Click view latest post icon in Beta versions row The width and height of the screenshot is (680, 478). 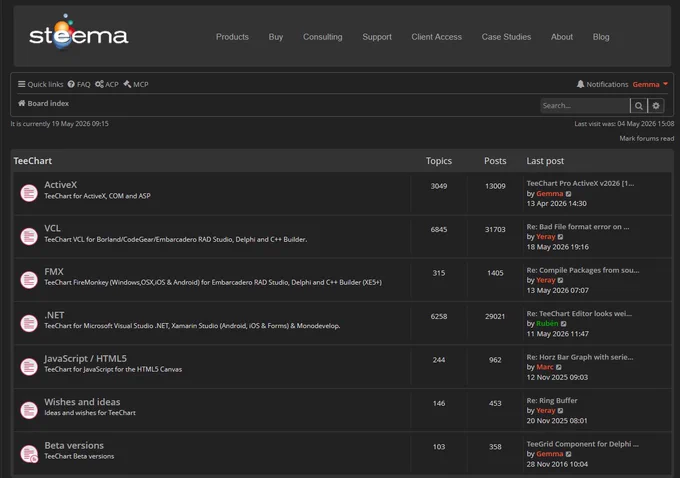coord(569,454)
